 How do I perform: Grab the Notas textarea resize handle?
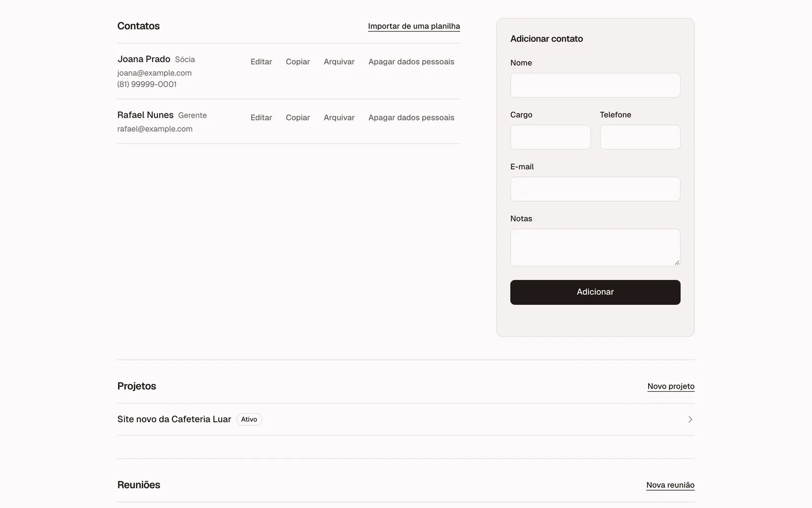[676, 262]
